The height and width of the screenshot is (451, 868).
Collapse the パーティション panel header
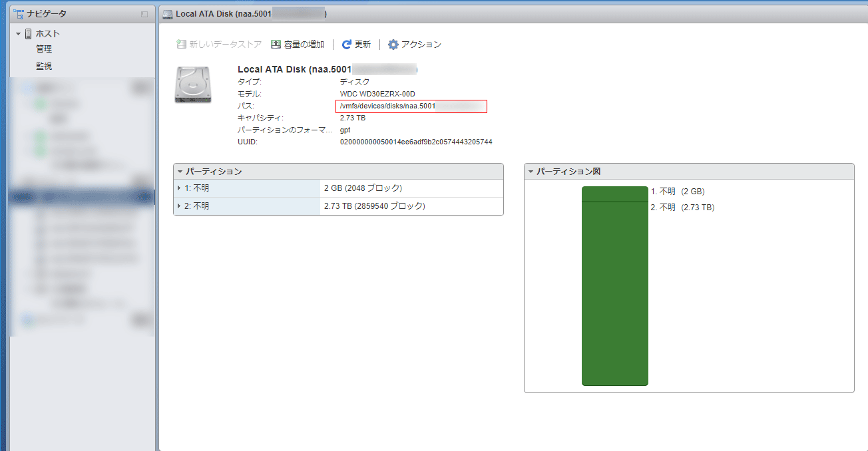pyautogui.click(x=180, y=172)
